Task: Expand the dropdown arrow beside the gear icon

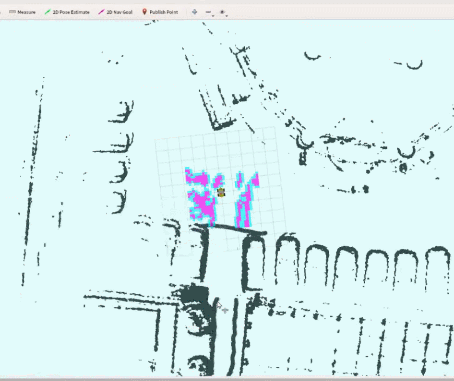Action: point(226,14)
